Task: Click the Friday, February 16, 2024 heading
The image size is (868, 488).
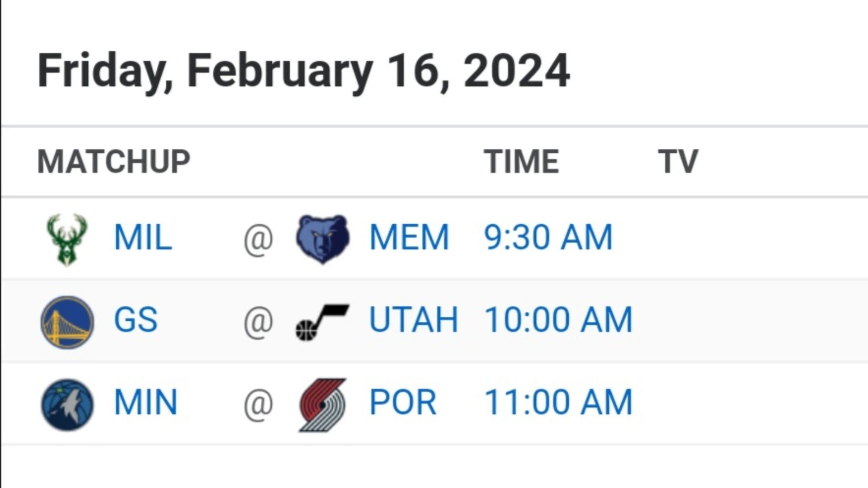Action: (303, 71)
